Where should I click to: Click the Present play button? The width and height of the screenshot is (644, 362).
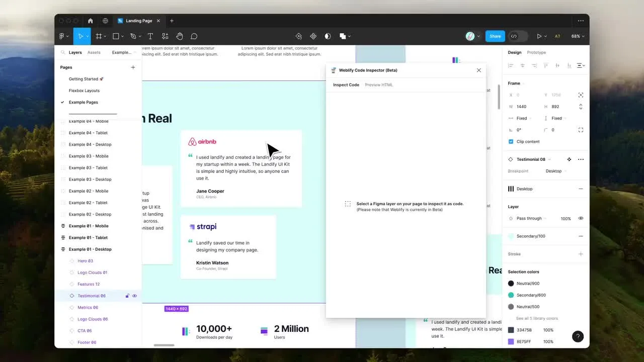(539, 36)
